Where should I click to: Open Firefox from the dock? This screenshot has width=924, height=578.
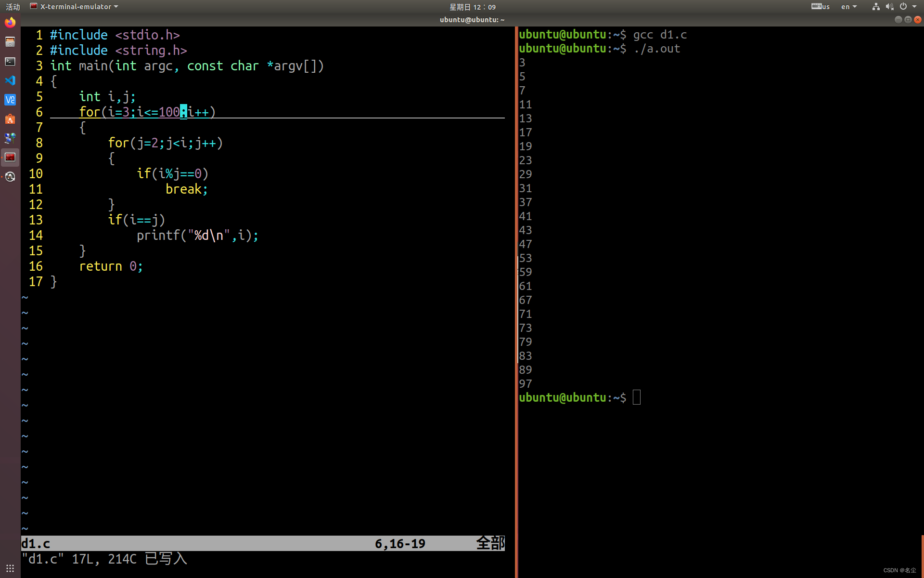(x=10, y=23)
